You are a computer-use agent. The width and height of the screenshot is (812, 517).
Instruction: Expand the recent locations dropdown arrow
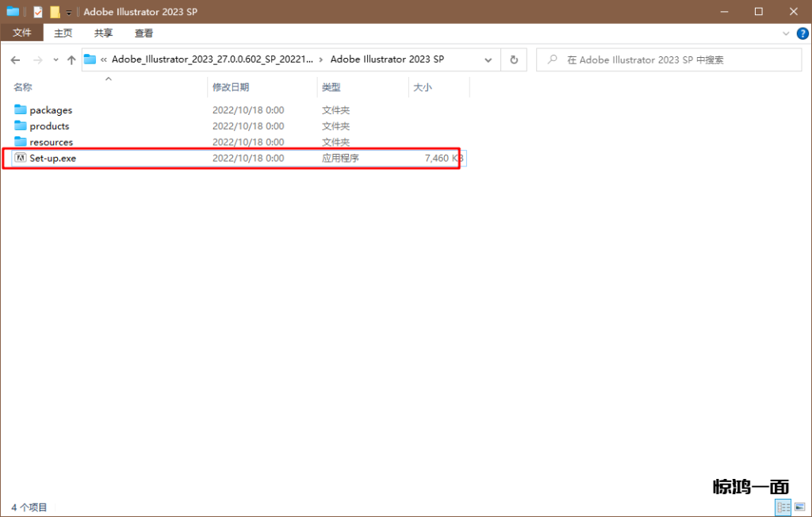pos(56,60)
